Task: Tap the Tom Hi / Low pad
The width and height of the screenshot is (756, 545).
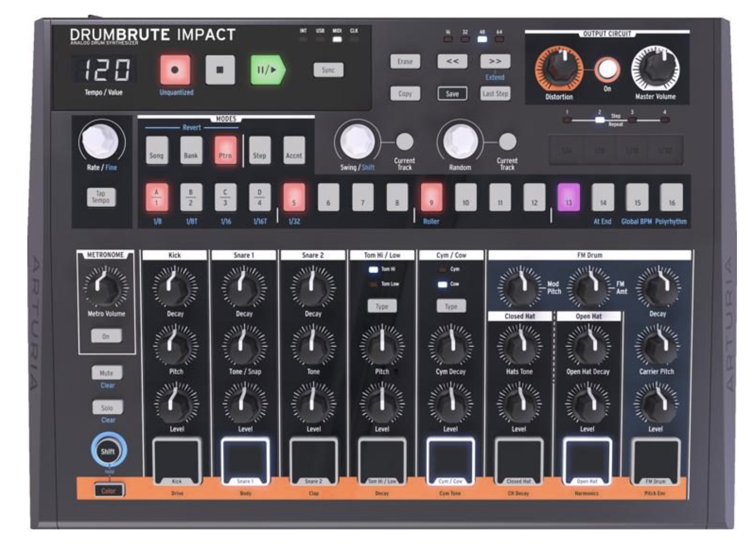Action: click(382, 461)
